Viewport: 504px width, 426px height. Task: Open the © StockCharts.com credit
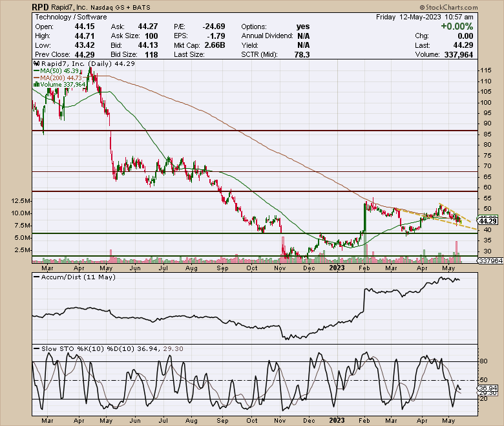[x=448, y=7]
